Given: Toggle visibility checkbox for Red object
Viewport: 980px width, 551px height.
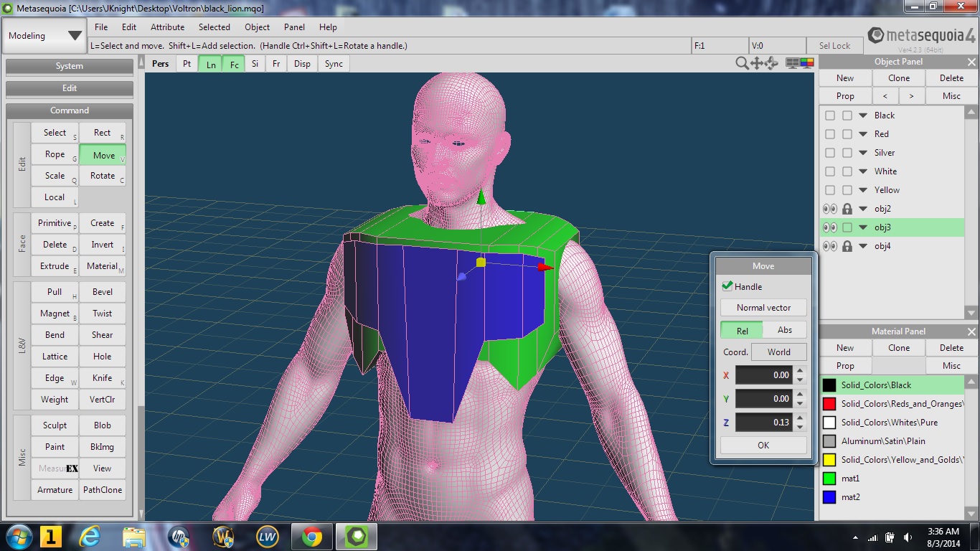Looking at the screenshot, I should (x=830, y=134).
